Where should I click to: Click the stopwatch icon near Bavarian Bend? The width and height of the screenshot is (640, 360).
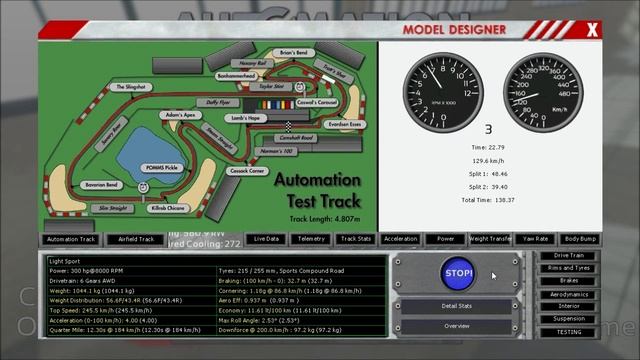click(143, 187)
